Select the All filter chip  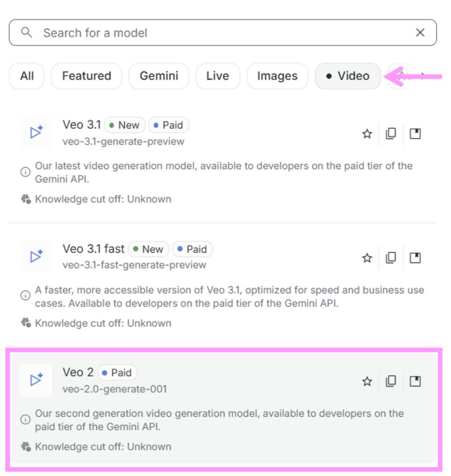[27, 76]
